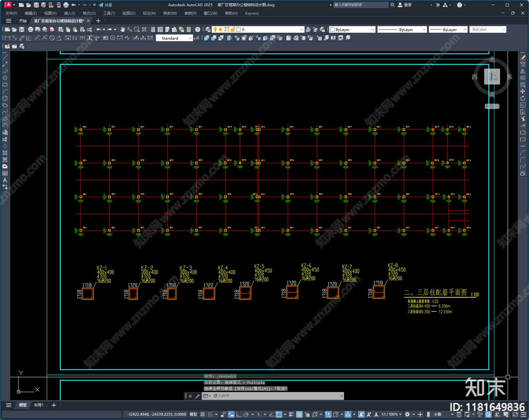Viewport: 529px width, 420px height.
Task: Click the share (共享) icon in title bar
Action: [x=105, y=5]
